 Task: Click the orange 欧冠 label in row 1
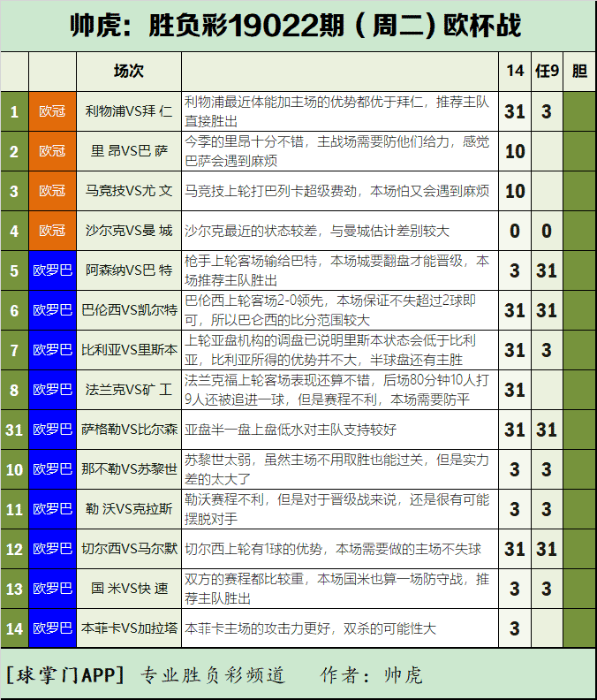52,111
